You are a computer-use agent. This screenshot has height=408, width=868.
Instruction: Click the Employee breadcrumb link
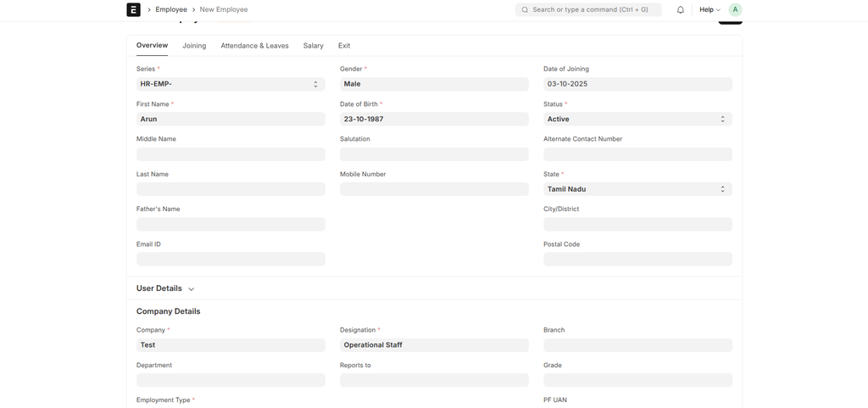point(171,10)
